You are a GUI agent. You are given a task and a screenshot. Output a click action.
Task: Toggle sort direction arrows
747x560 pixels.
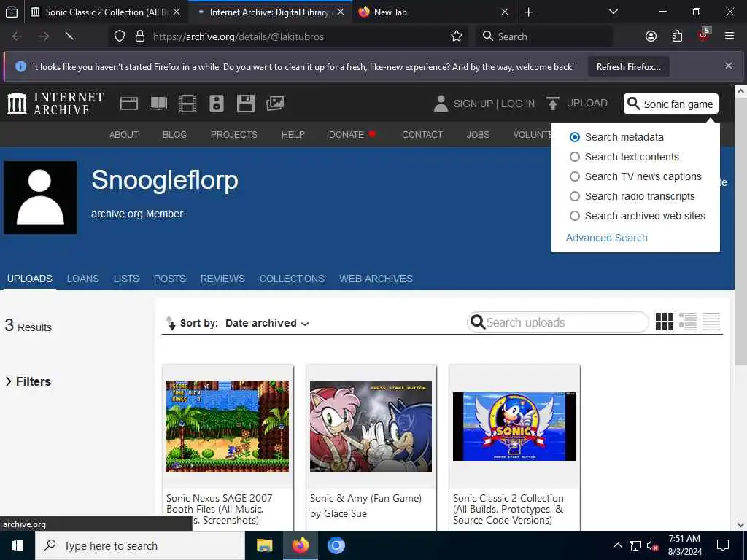point(170,323)
